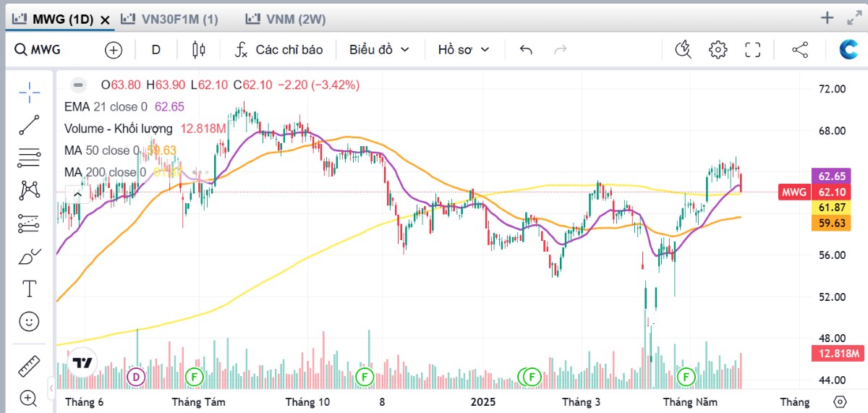The height and width of the screenshot is (413, 868).
Task: Open the Fibonacci retracement tools
Action: [x=29, y=158]
